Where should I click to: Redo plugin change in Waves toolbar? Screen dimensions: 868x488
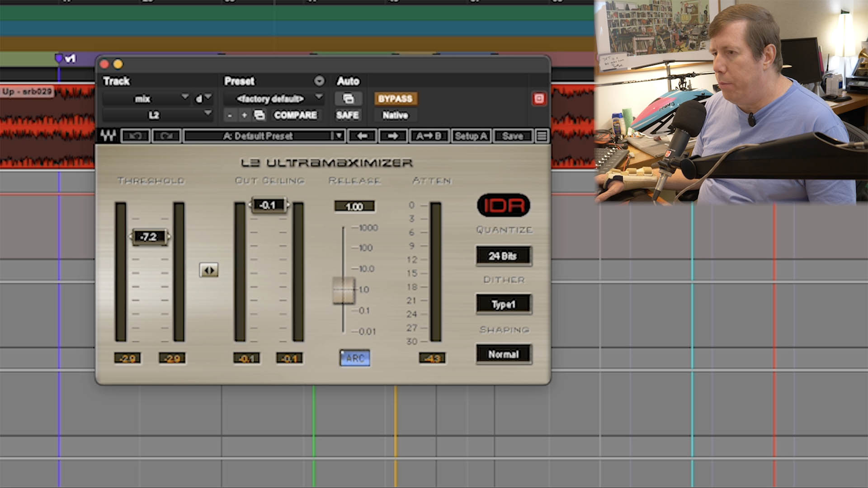pos(166,136)
